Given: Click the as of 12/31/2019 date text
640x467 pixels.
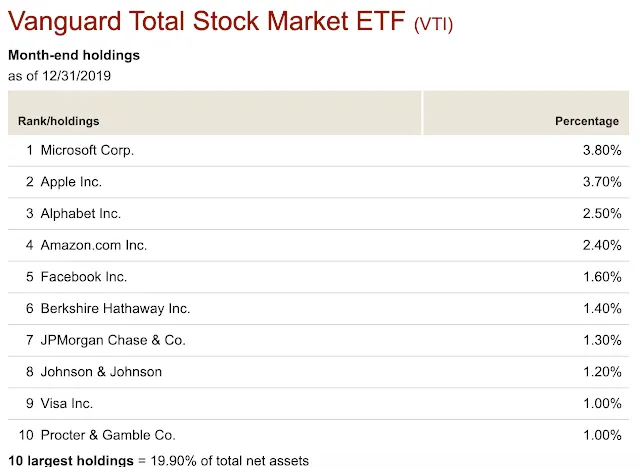Looking at the screenshot, I should (x=58, y=75).
